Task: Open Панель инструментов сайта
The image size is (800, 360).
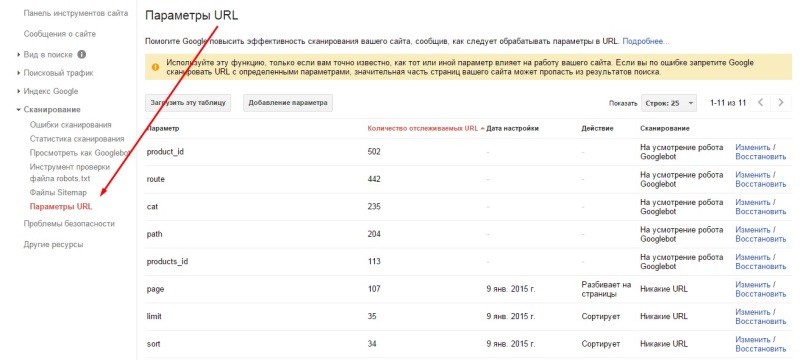Action: 76,13
